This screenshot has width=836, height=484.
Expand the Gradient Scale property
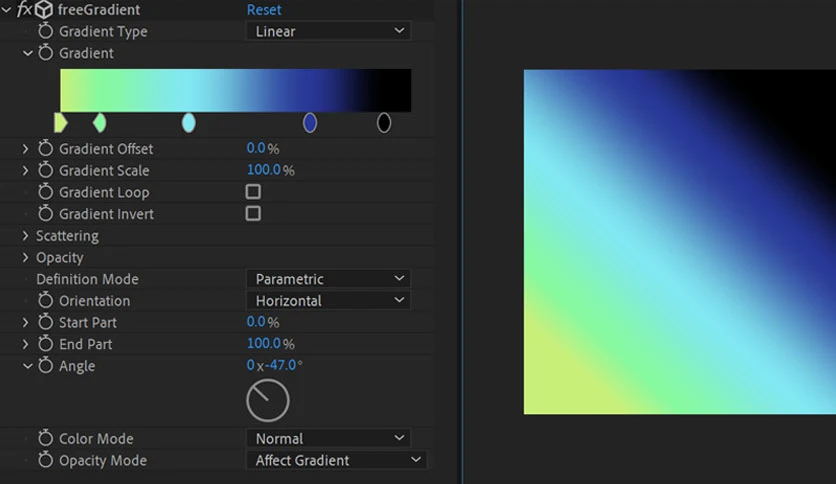(25, 171)
